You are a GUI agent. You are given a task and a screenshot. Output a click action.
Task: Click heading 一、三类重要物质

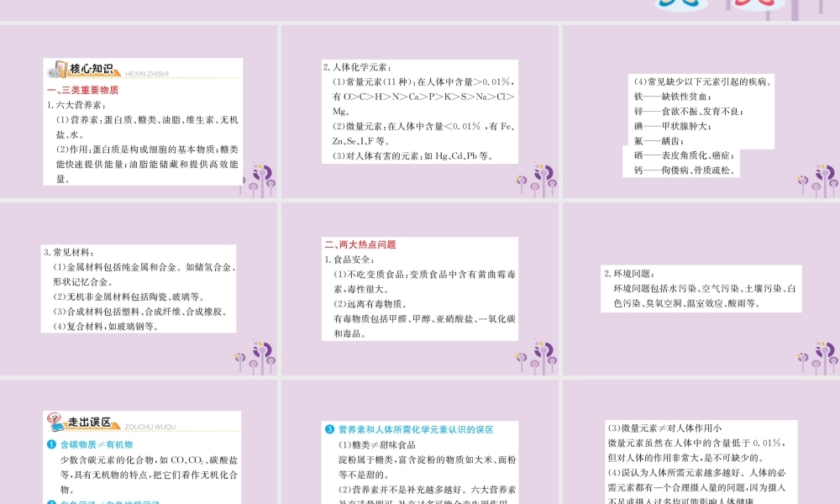pyautogui.click(x=83, y=90)
